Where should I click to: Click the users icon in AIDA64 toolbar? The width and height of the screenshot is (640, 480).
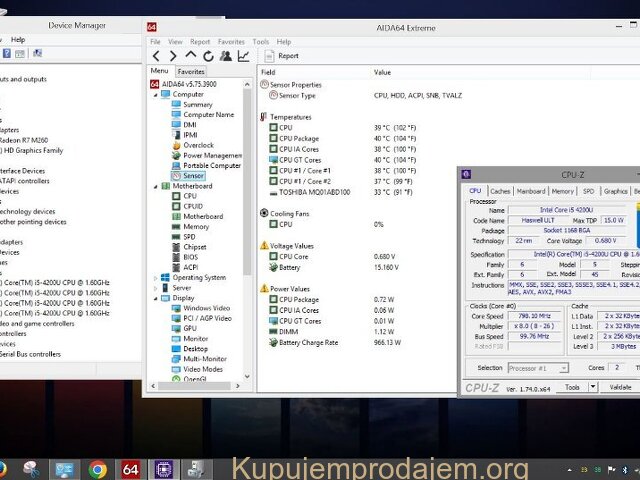[225, 56]
